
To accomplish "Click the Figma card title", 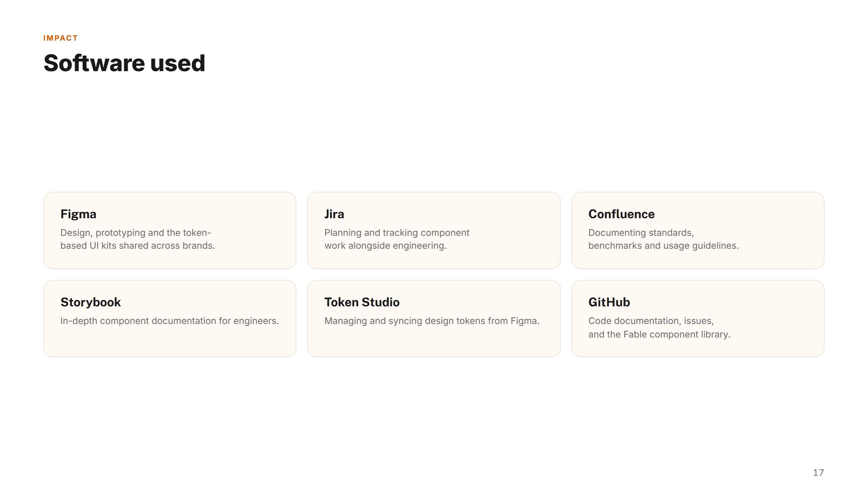I will click(78, 214).
